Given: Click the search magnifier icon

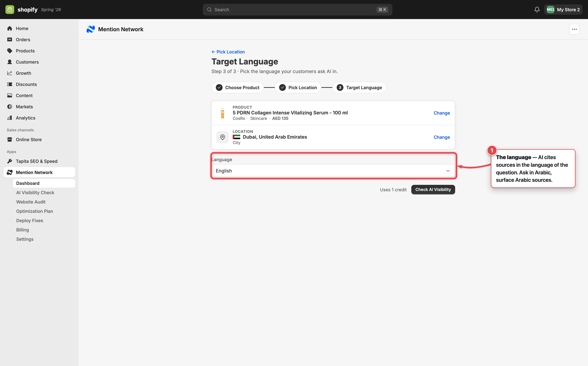Looking at the screenshot, I should coord(209,10).
